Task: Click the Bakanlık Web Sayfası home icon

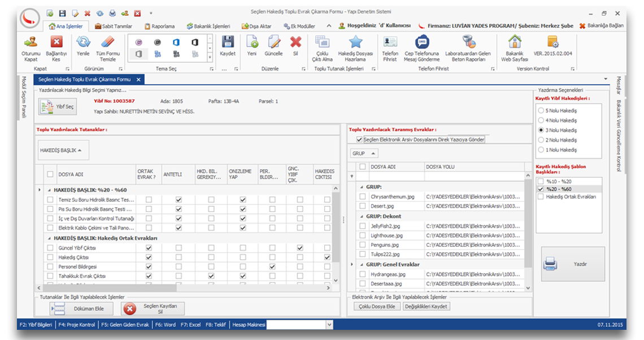Action: click(x=514, y=42)
